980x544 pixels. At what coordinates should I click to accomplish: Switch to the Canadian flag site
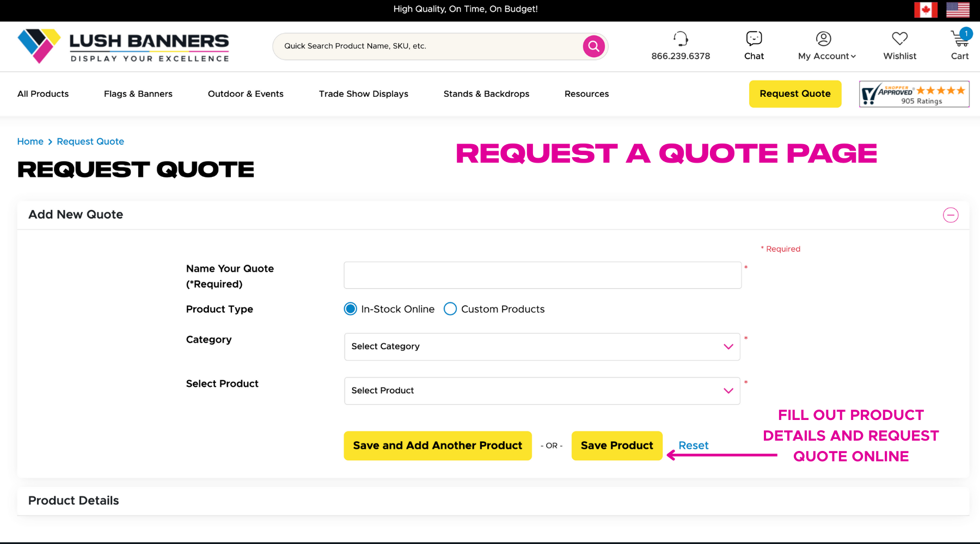click(926, 10)
